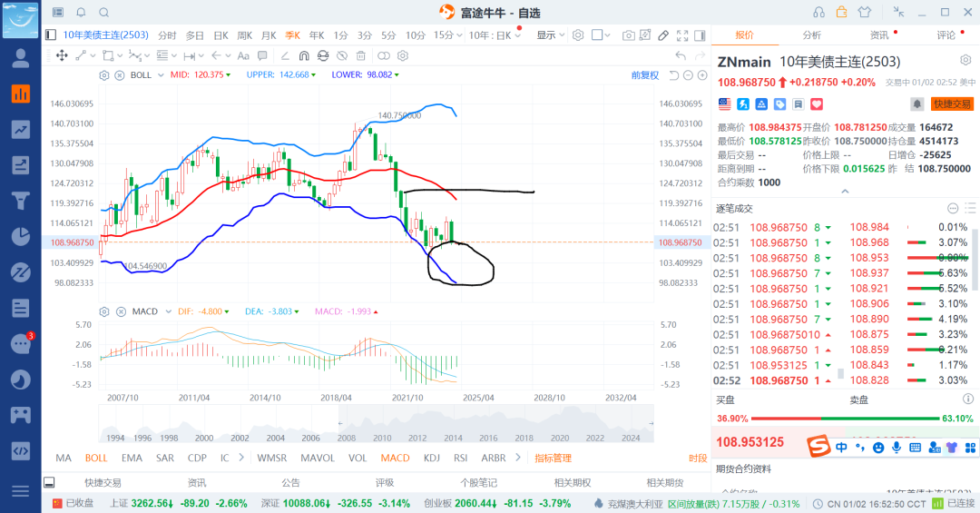
Task: Toggle hide all drawings eye icon
Action: tap(342, 55)
